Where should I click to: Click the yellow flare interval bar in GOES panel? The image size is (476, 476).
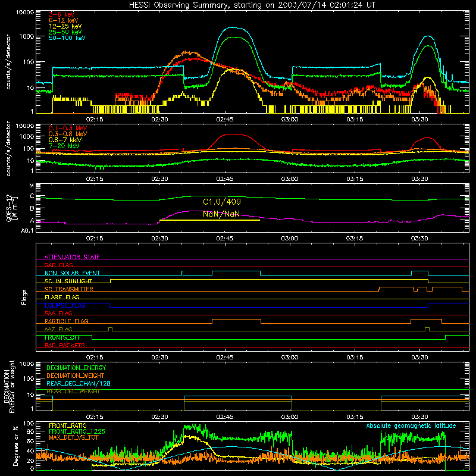(x=209, y=220)
